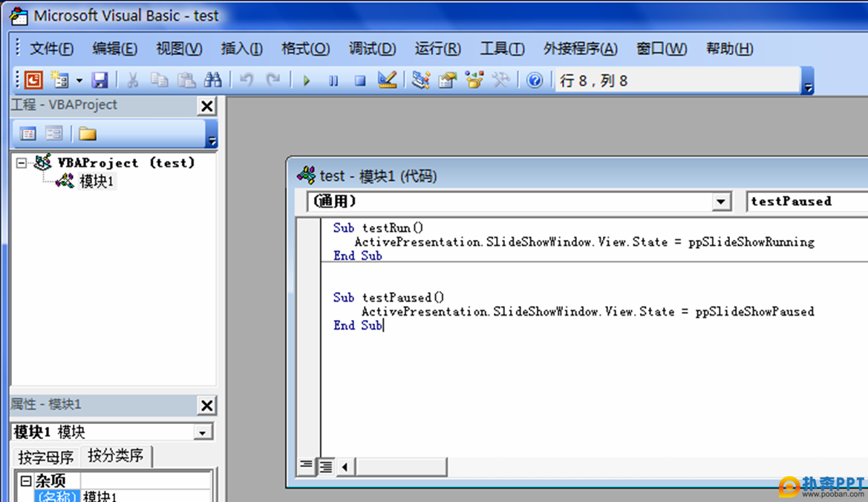The image size is (868, 502).
Task: Click the test - 模块1 (代码) window title
Action: tap(379, 176)
